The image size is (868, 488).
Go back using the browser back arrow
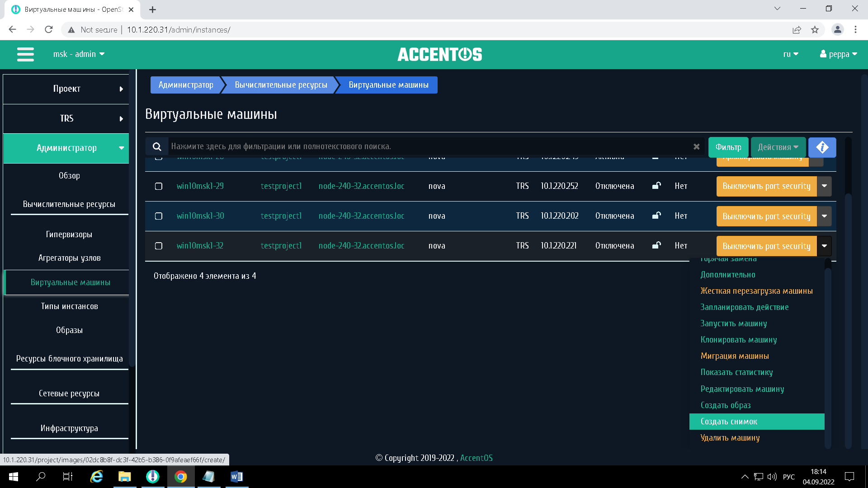coord(12,29)
